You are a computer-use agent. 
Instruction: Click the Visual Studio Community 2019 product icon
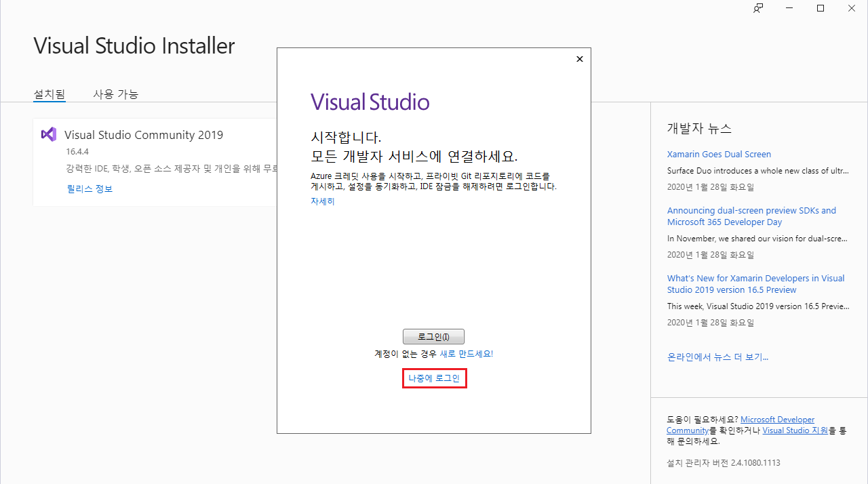tap(49, 134)
